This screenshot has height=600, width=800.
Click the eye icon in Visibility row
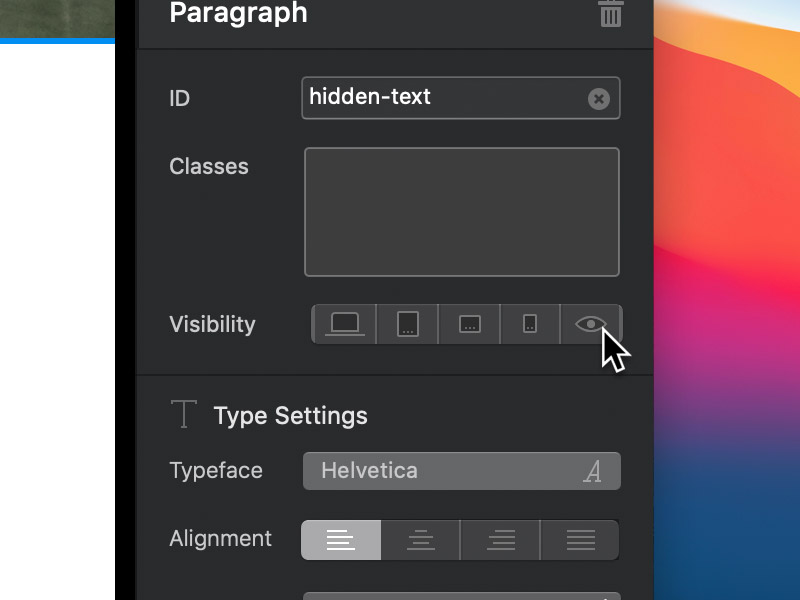click(x=591, y=324)
